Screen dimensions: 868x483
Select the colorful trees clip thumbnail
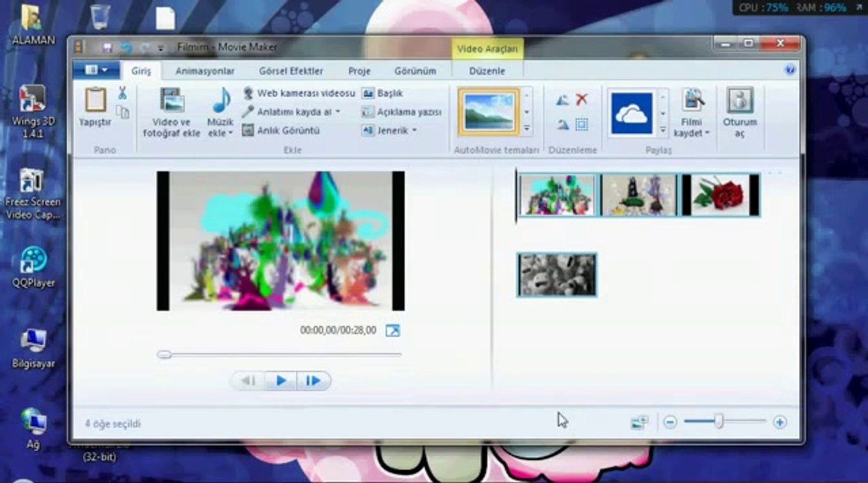click(x=557, y=195)
